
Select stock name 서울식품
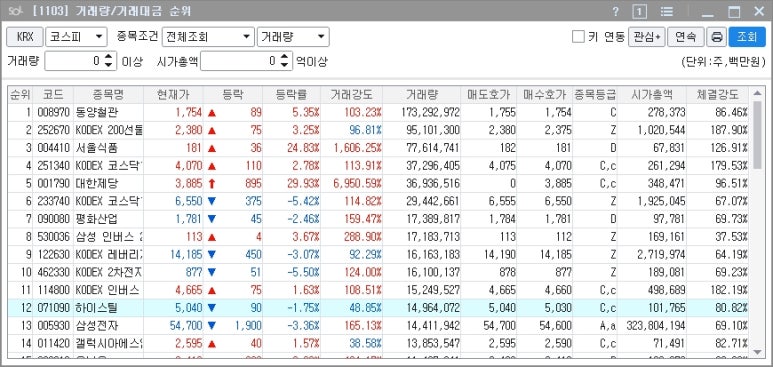[97, 148]
